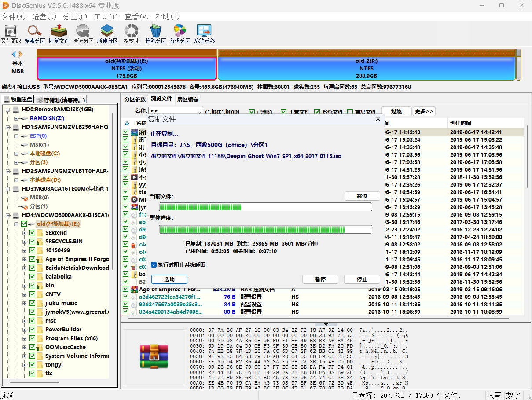This screenshot has height=400, width=532.
Task: Toggle the QQMusicCache folder checkbox
Action: click(x=32, y=347)
